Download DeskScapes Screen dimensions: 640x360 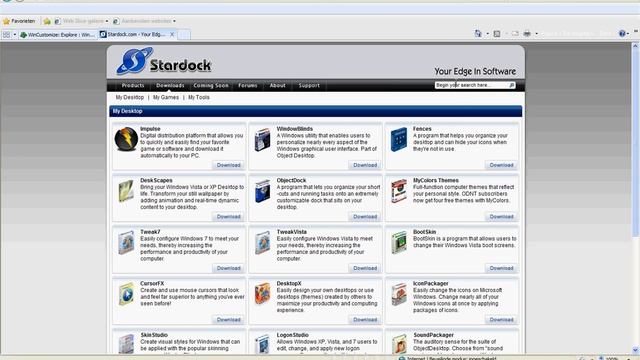point(229,216)
